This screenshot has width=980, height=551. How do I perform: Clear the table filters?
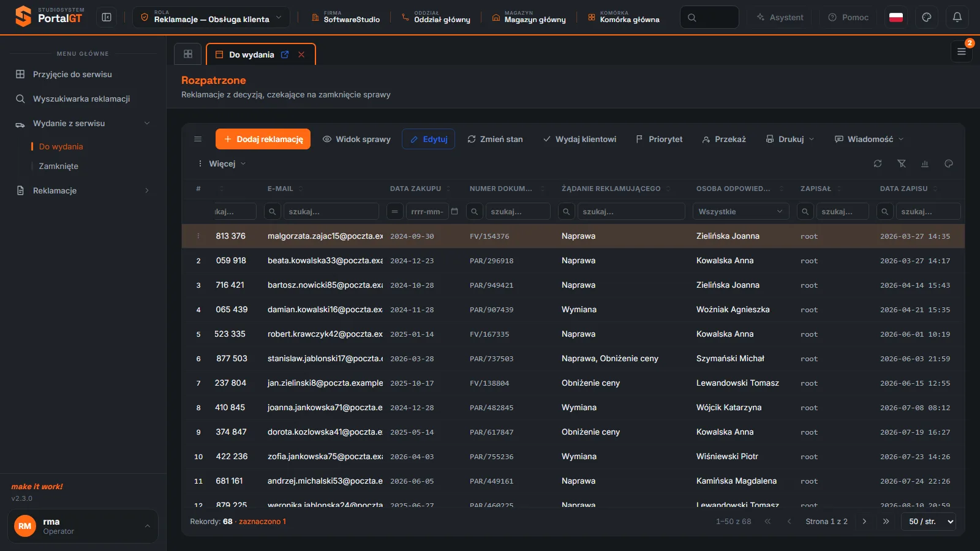point(902,163)
